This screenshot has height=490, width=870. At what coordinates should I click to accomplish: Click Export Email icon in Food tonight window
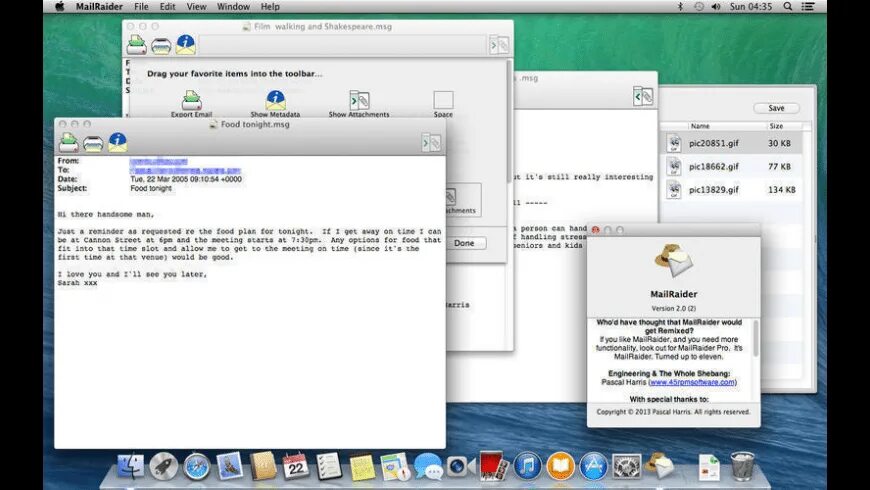(x=69, y=143)
